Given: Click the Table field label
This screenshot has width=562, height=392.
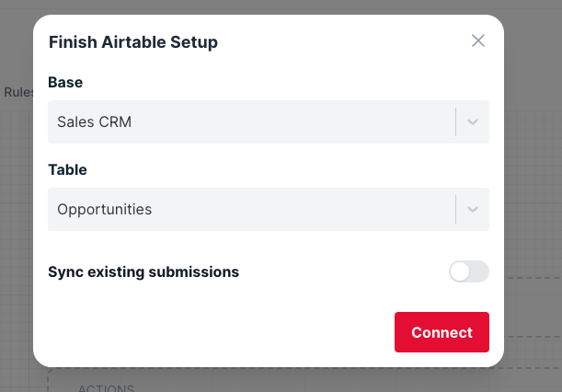Looking at the screenshot, I should (x=67, y=169).
